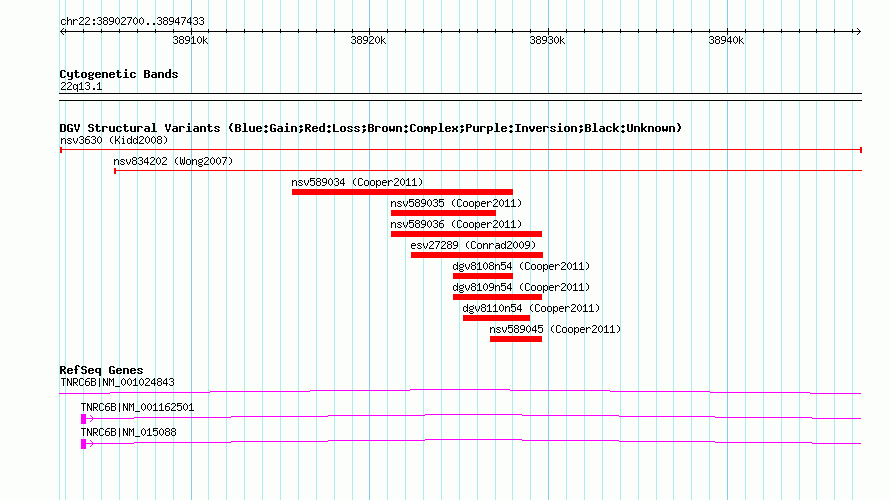Click the RefSeq Genes track title
This screenshot has width=890, height=500.
click(x=102, y=370)
